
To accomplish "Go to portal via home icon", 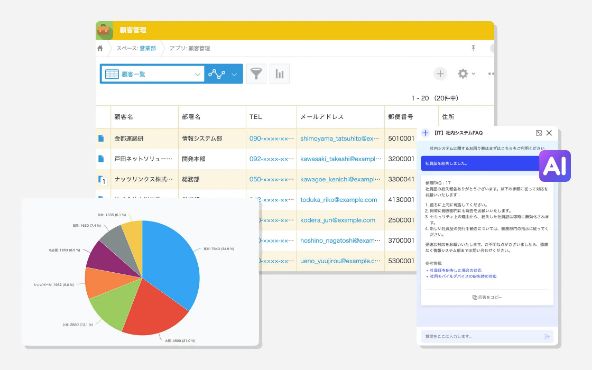I will pyautogui.click(x=100, y=48).
